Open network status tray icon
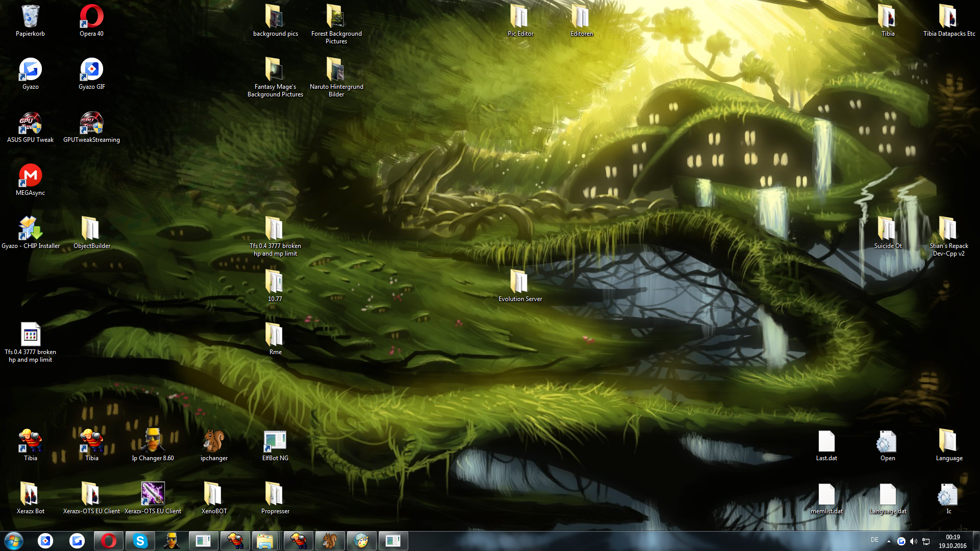 point(926,541)
